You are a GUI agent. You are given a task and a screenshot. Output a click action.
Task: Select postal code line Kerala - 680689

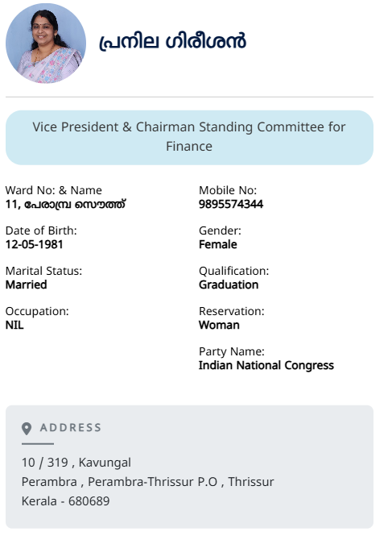click(65, 501)
